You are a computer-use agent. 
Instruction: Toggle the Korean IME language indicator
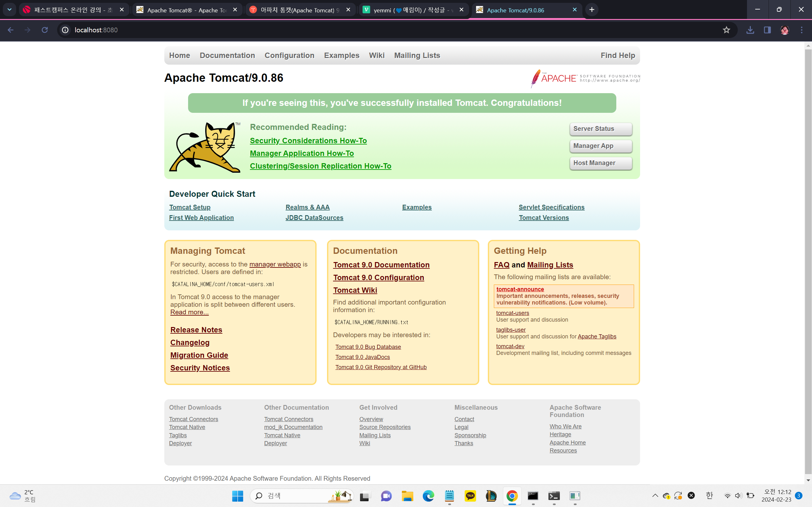point(709,495)
